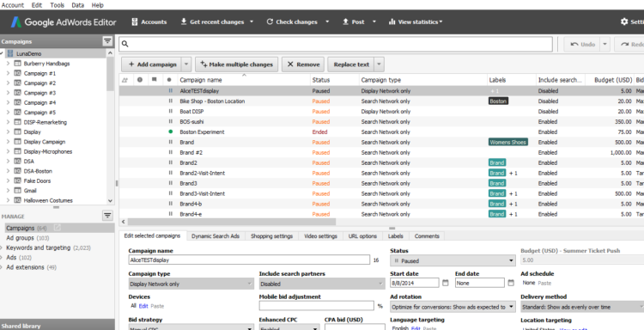Select Display-Microphones in campaign tree
This screenshot has height=330, width=644.
point(47,151)
